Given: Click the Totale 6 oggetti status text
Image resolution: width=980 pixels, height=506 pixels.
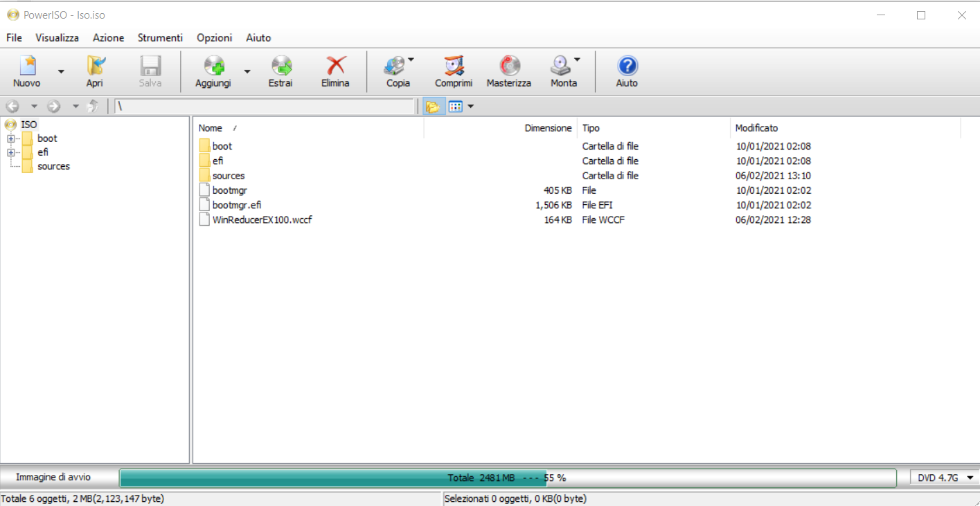Looking at the screenshot, I should pos(82,498).
